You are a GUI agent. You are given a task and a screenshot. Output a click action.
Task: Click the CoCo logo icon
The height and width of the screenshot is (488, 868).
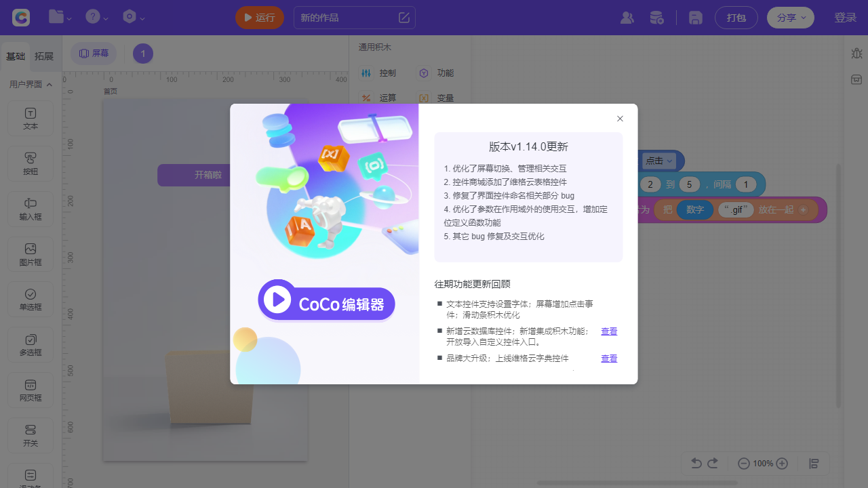[x=21, y=18]
